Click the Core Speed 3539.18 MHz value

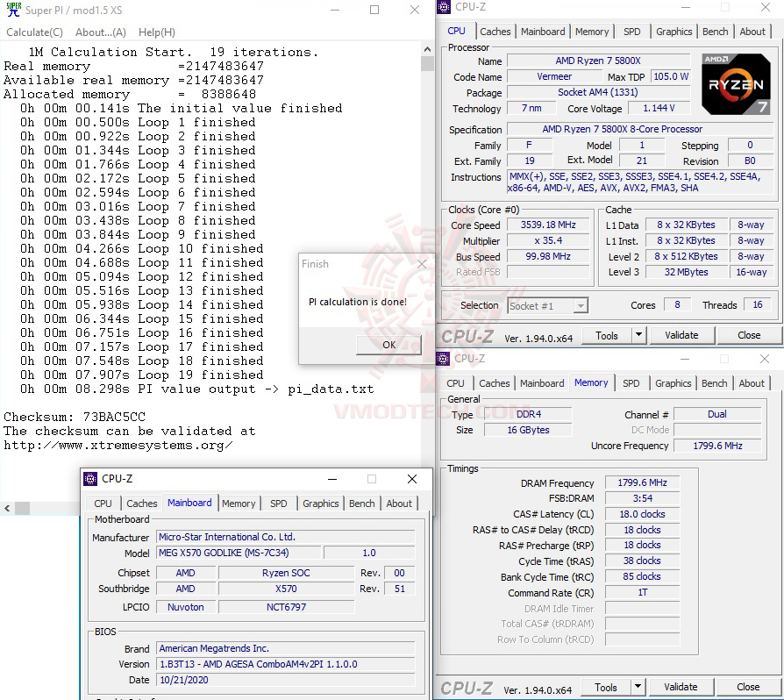click(548, 225)
